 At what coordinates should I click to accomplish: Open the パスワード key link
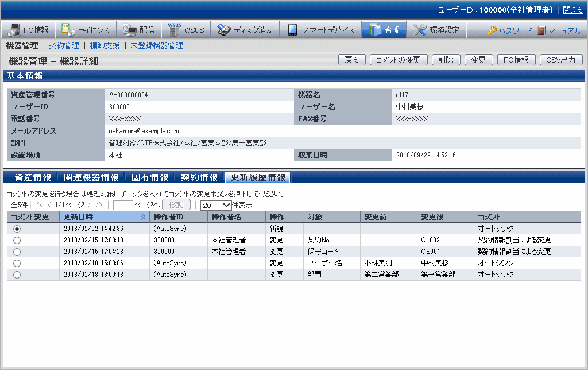tap(492, 30)
